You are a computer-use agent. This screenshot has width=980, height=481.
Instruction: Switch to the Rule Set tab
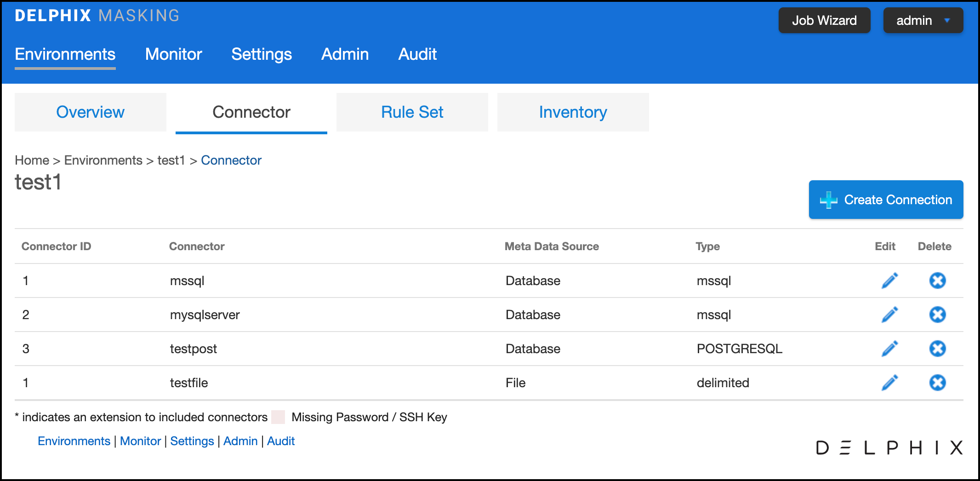[x=412, y=112]
